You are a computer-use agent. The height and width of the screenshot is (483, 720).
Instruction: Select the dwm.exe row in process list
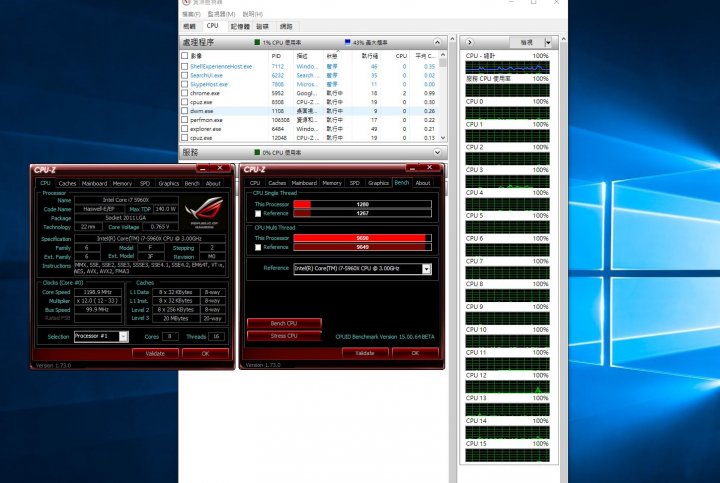coord(309,111)
